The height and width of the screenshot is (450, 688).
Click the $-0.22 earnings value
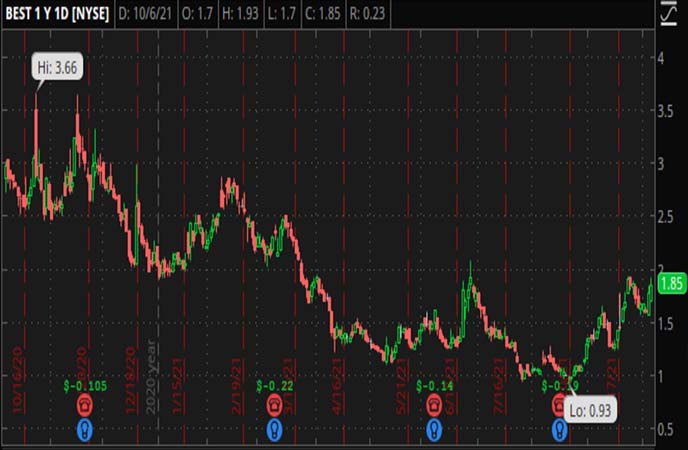275,386
